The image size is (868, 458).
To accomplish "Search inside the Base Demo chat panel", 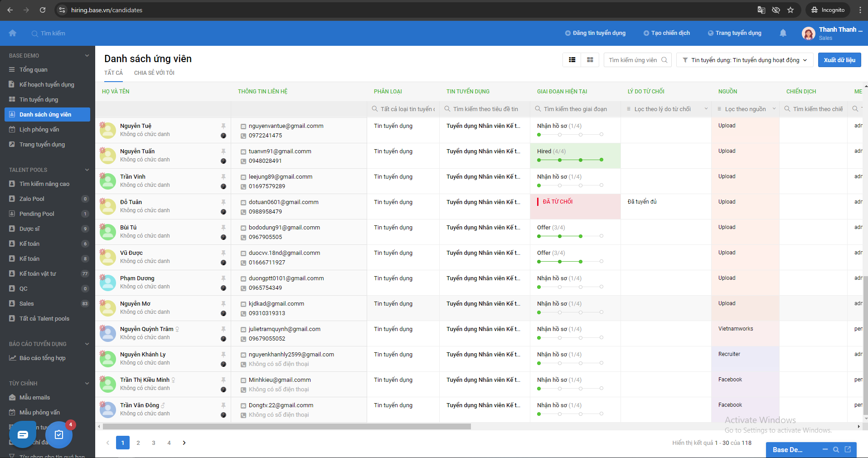I will point(836,449).
